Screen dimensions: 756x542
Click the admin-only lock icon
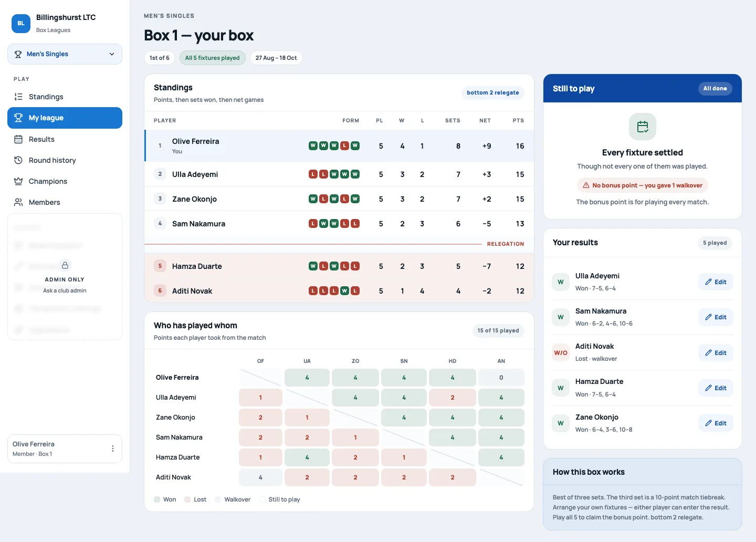(x=65, y=265)
